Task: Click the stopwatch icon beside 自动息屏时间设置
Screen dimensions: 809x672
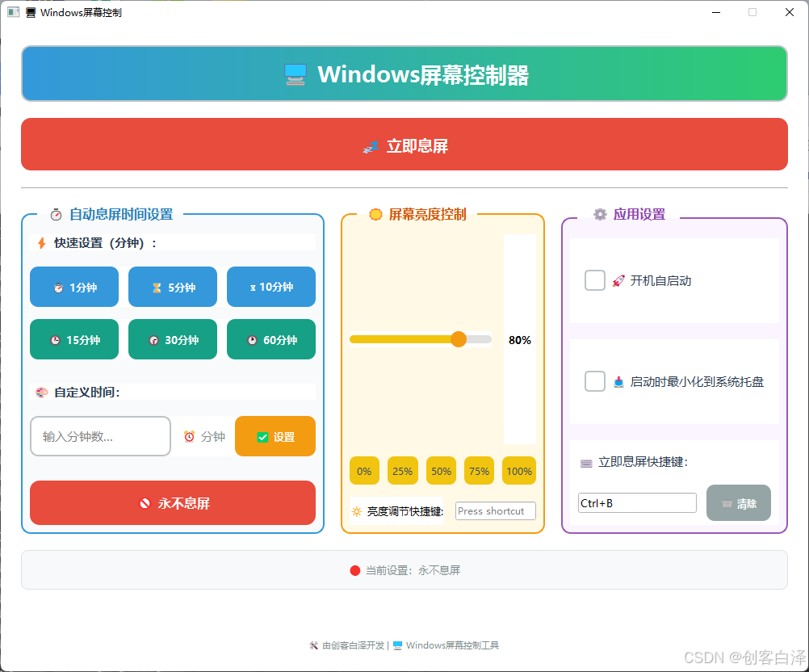Action: coord(57,215)
